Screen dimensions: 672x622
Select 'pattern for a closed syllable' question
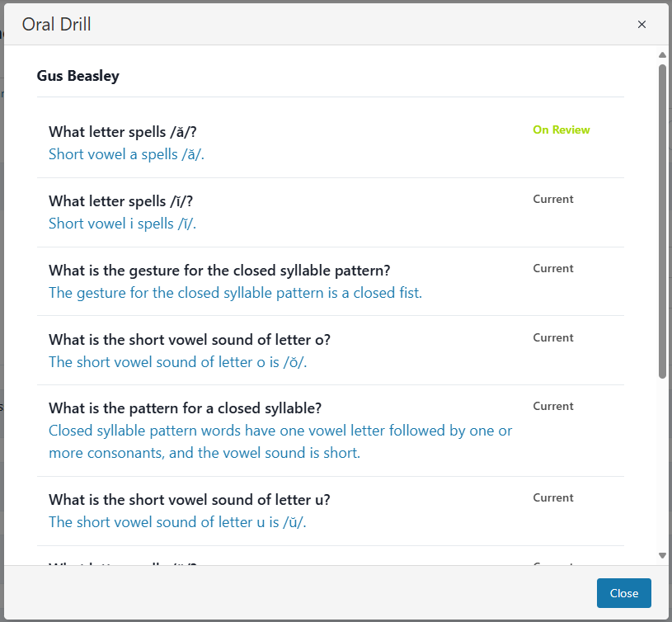(x=185, y=408)
